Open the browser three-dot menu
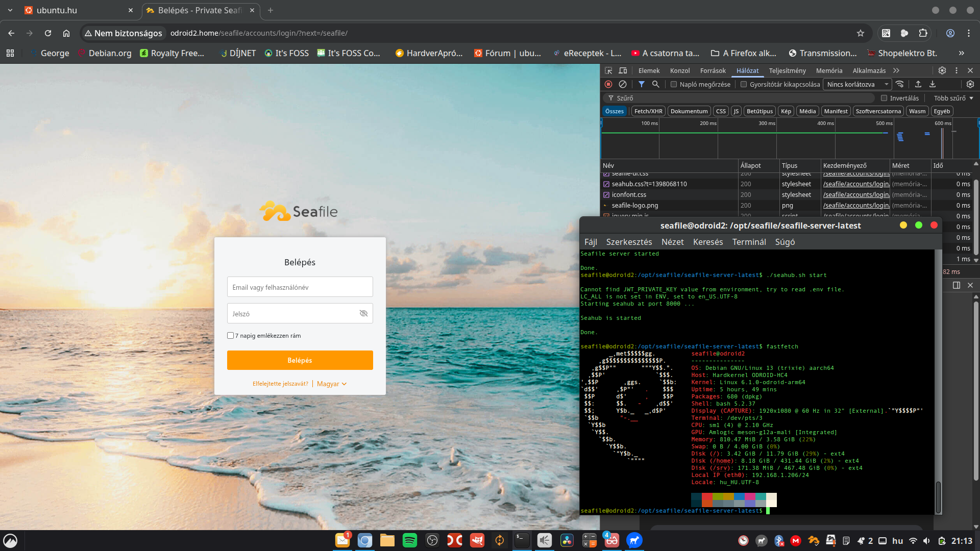Viewport: 980px width, 551px height. pos(969,33)
